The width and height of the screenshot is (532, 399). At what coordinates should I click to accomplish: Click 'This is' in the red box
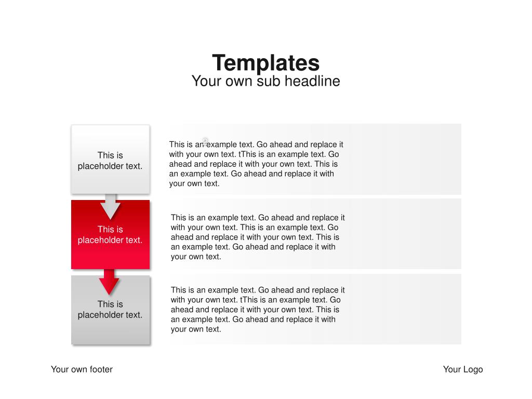tap(110, 229)
